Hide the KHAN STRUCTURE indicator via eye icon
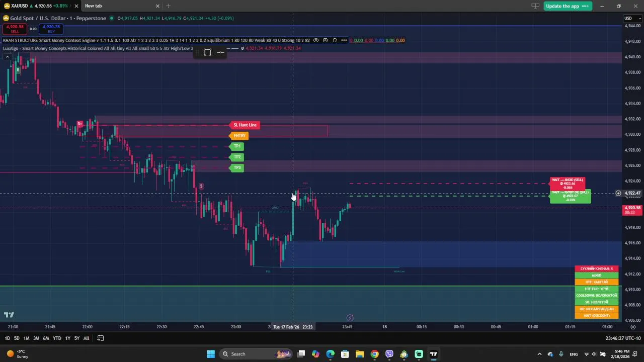Image resolution: width=644 pixels, height=362 pixels. pos(316,40)
